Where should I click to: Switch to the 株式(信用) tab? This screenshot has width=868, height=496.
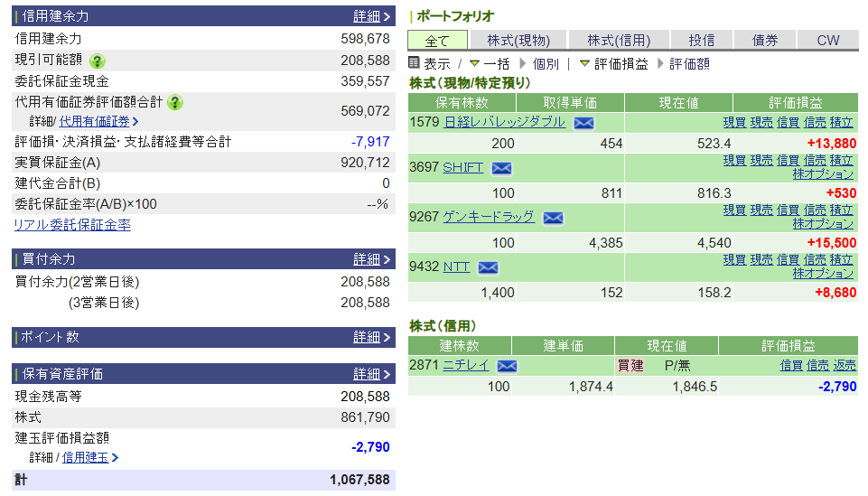coord(619,40)
